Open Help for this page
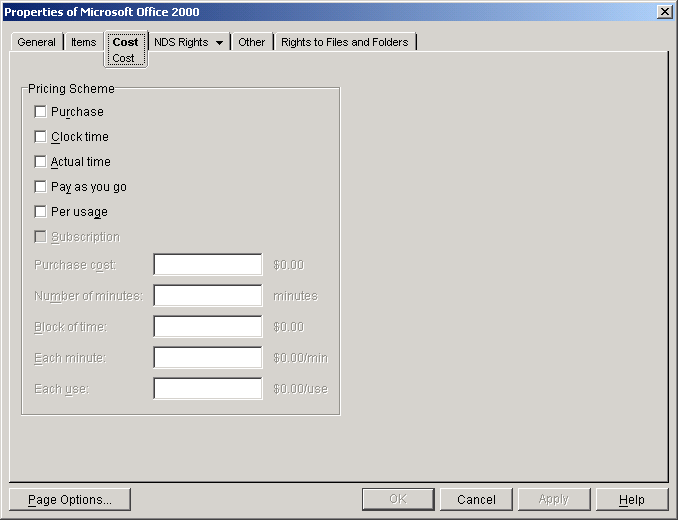 click(x=632, y=500)
